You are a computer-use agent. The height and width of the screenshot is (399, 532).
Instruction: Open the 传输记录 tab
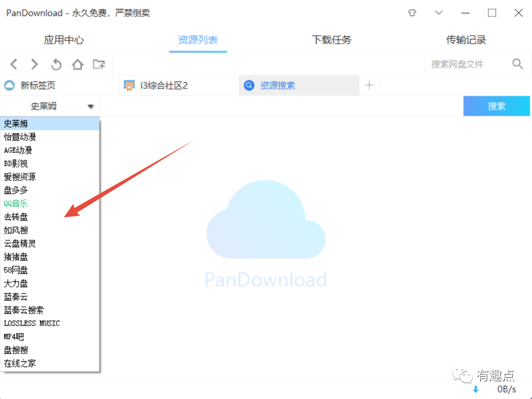(x=465, y=40)
